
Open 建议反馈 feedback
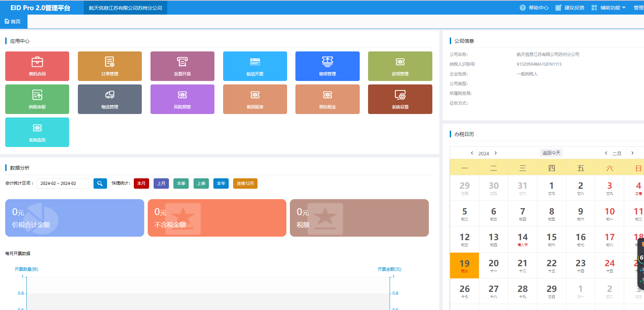tap(570, 8)
